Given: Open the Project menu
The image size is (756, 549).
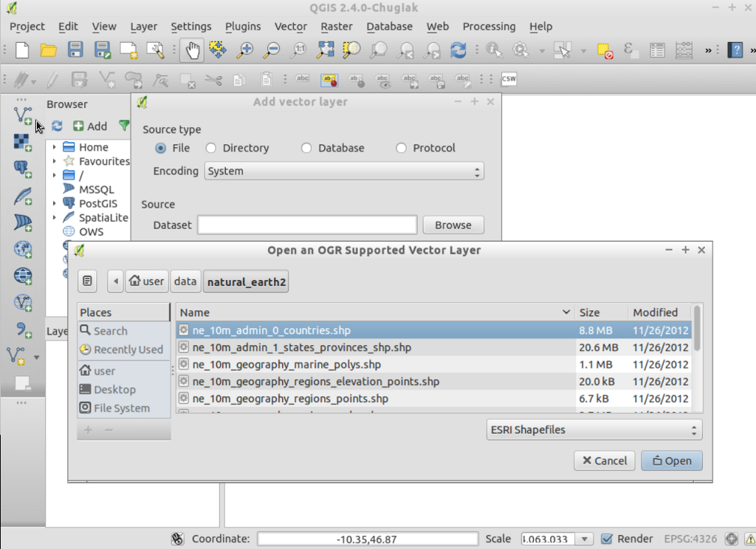Looking at the screenshot, I should (27, 27).
